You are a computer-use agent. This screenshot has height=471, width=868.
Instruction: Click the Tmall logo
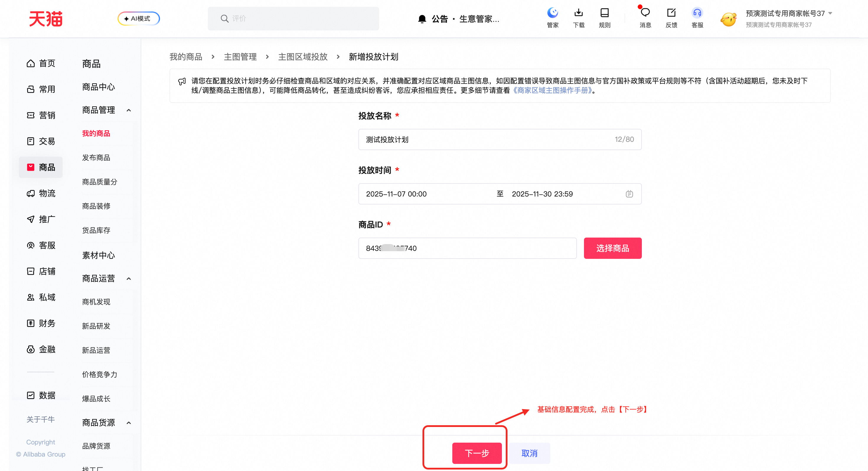[x=45, y=19]
